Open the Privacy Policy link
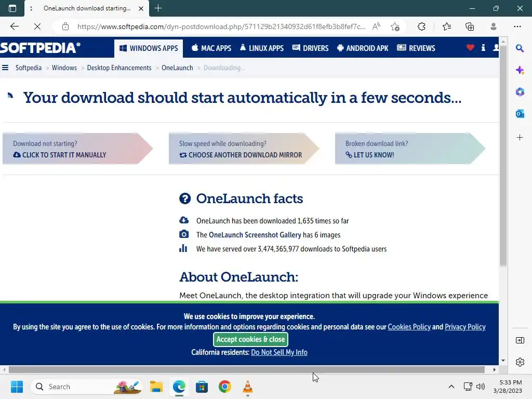 click(x=465, y=327)
